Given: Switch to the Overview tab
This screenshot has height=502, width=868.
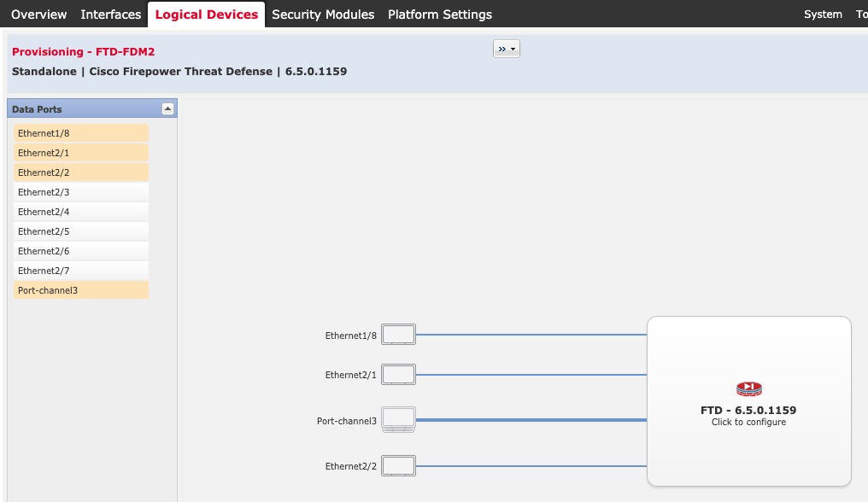Looking at the screenshot, I should 38,14.
